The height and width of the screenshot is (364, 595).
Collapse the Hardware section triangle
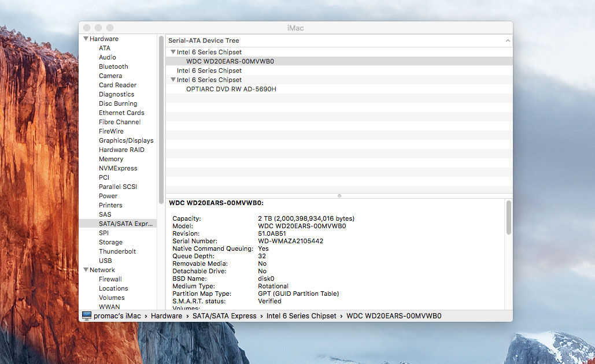pyautogui.click(x=86, y=39)
